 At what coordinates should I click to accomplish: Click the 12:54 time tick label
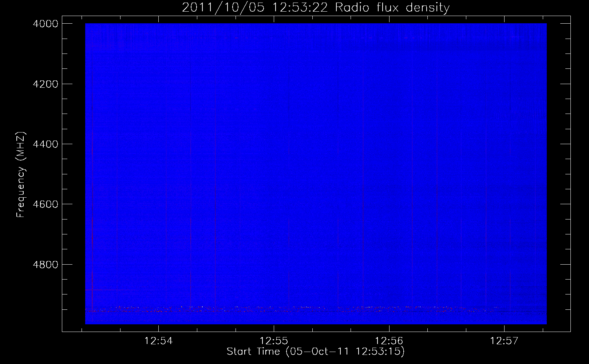tap(158, 341)
